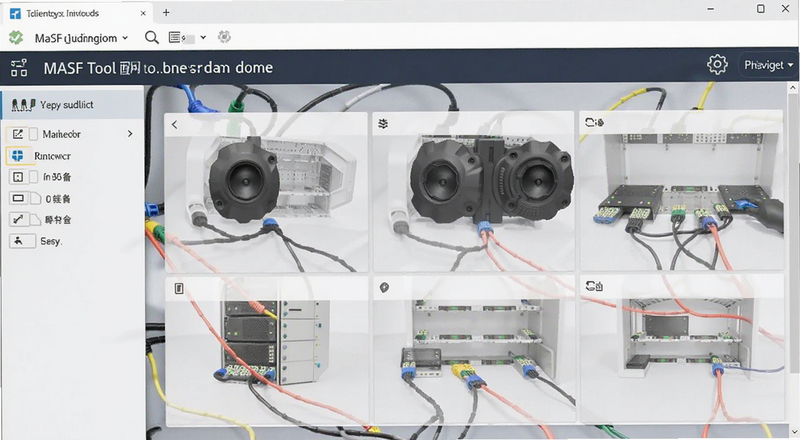Click the grayed gear icon in toolbar
The height and width of the screenshot is (440, 800).
pyautogui.click(x=224, y=37)
